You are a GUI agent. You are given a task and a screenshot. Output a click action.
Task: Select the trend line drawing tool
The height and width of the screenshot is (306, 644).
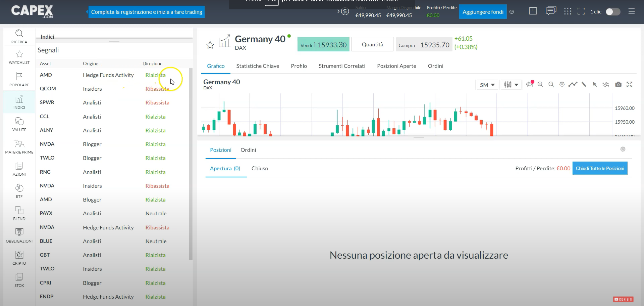tap(573, 84)
